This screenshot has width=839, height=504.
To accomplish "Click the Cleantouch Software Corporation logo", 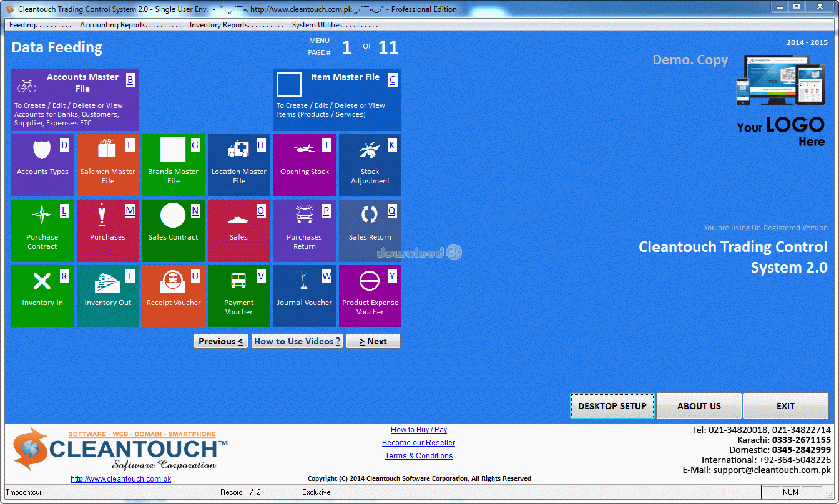I will [x=120, y=449].
